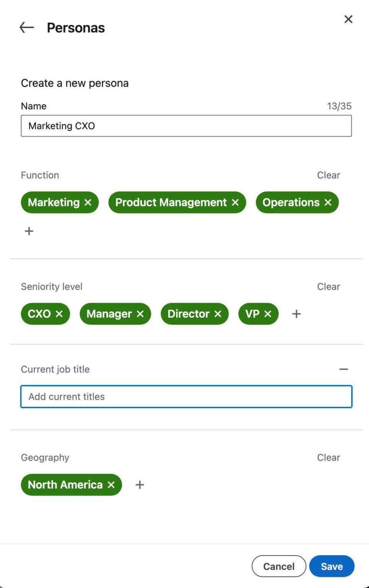
Task: Add another seniority level
Action: (x=296, y=314)
